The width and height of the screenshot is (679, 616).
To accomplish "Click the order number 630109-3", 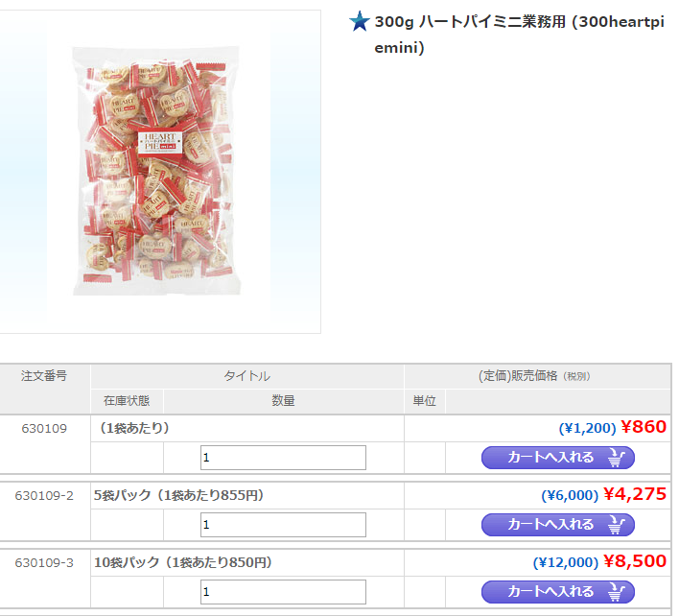I will [44, 562].
